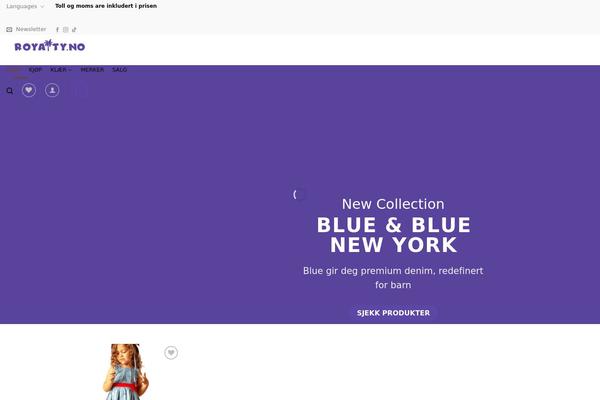Open the user account icon
The width and height of the screenshot is (600, 400).
[52, 90]
